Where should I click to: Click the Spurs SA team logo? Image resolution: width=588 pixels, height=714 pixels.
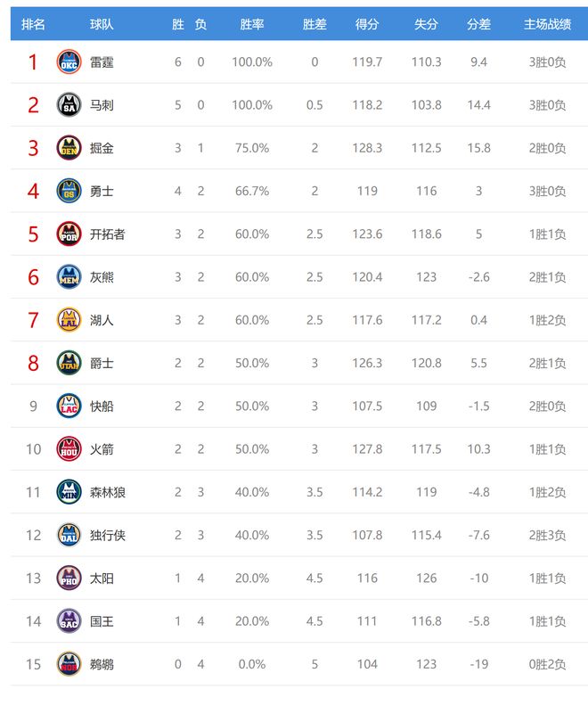(x=69, y=105)
